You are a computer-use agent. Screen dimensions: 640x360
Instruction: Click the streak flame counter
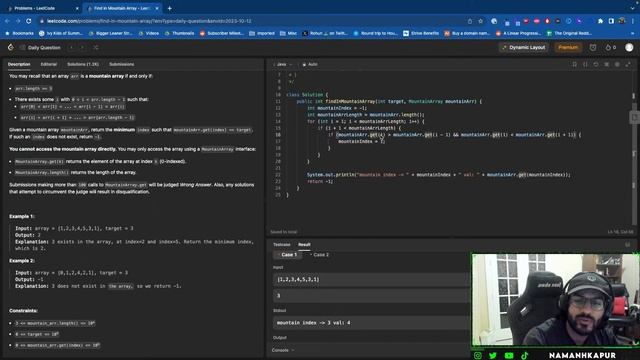pyautogui.click(x=611, y=48)
